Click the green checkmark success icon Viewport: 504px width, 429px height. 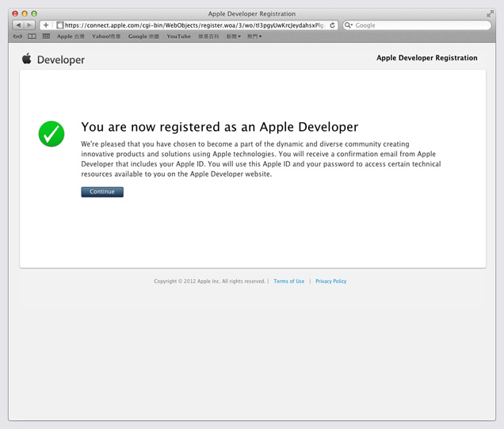(52, 134)
